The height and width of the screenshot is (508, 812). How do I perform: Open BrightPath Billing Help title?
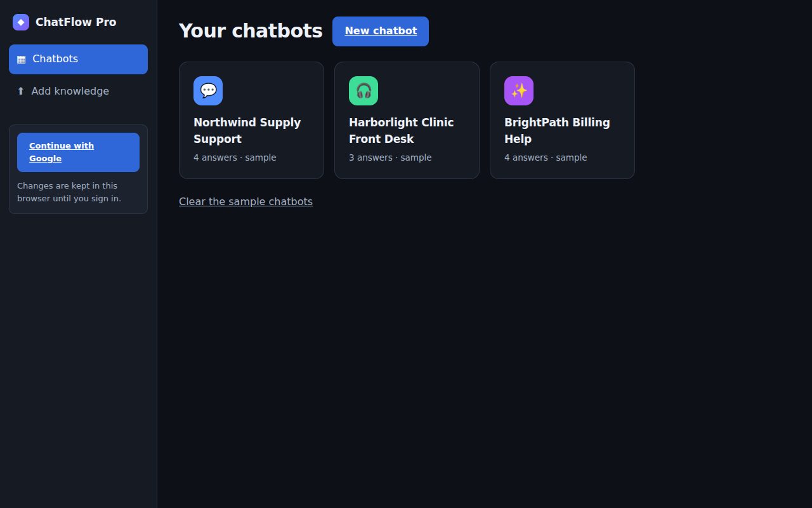(x=557, y=131)
